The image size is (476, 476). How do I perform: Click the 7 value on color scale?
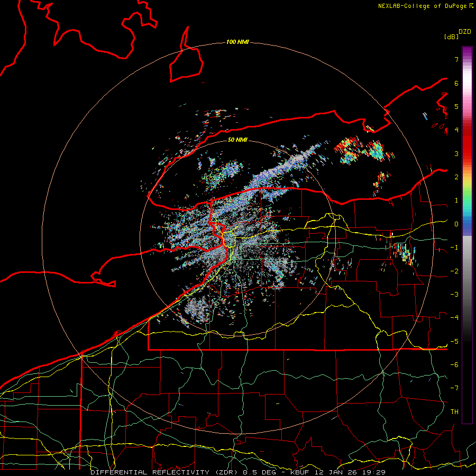click(456, 59)
